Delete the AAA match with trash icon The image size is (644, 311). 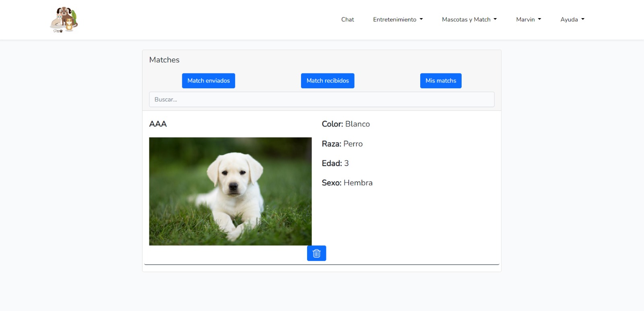316,253
